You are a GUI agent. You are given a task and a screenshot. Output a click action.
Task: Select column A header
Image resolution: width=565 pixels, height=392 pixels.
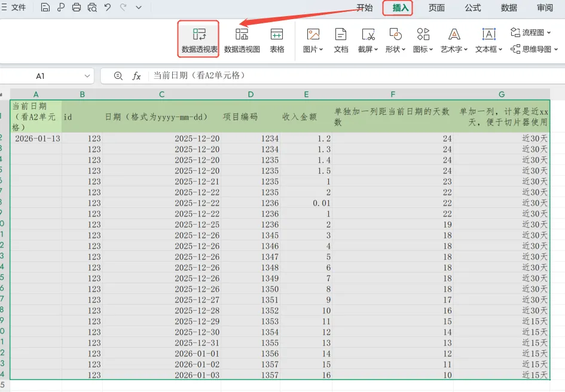[36, 94]
